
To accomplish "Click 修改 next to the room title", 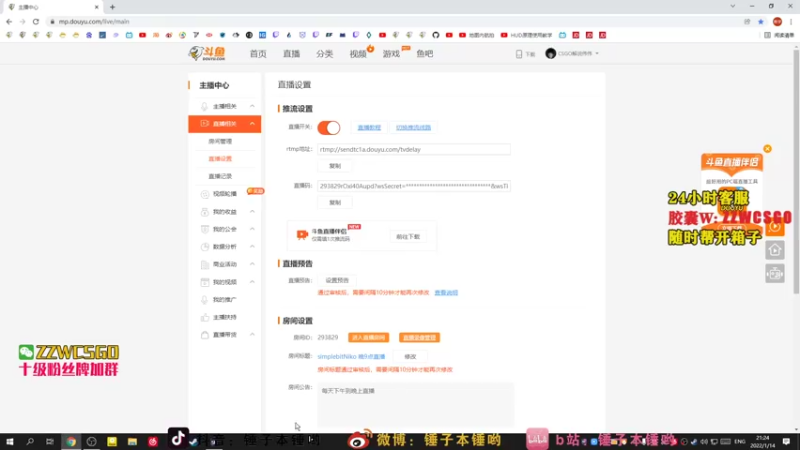I will [x=410, y=357].
